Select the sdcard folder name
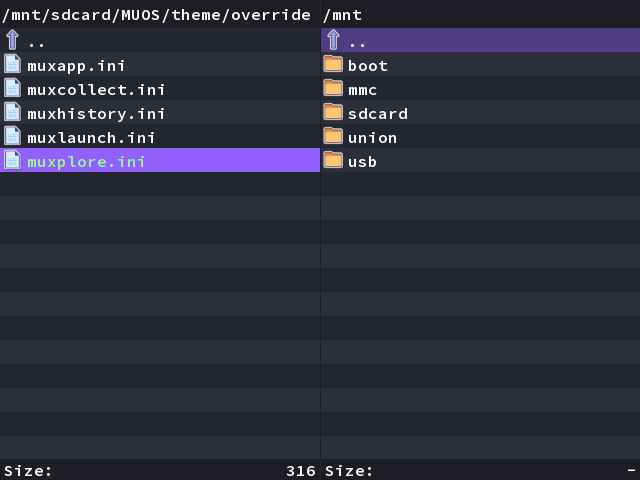The width and height of the screenshot is (640, 480). point(378,114)
